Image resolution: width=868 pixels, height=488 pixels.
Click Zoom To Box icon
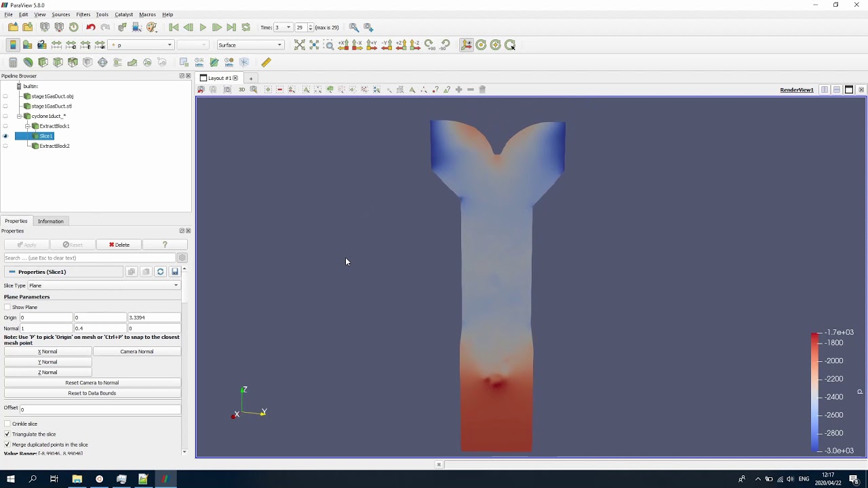329,45
